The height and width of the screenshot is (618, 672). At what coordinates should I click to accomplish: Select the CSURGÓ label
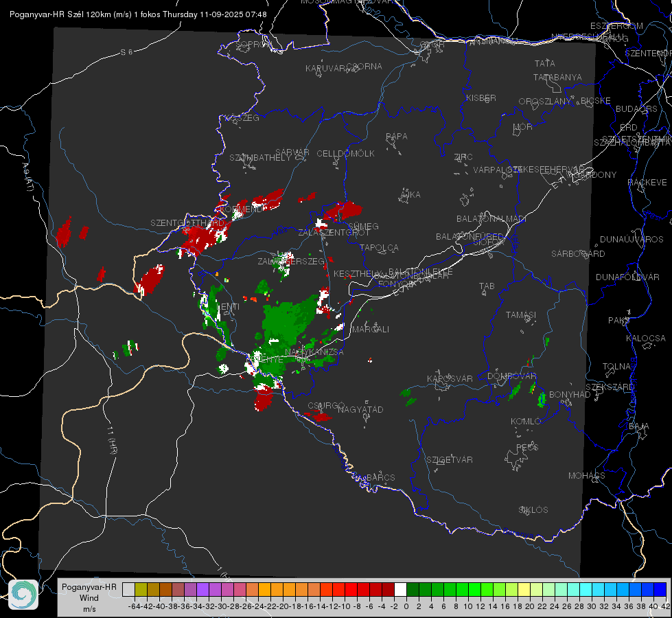click(x=326, y=406)
